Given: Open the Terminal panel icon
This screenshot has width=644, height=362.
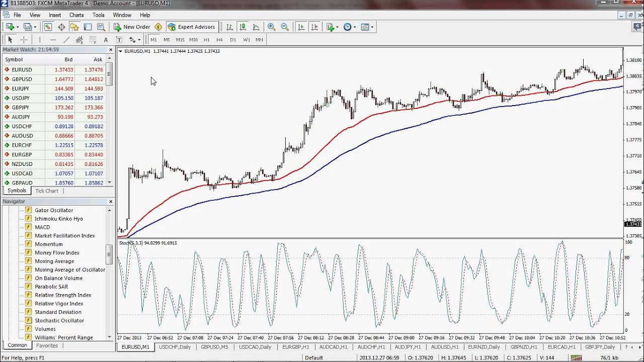Looking at the screenshot, I should (x=88, y=27).
